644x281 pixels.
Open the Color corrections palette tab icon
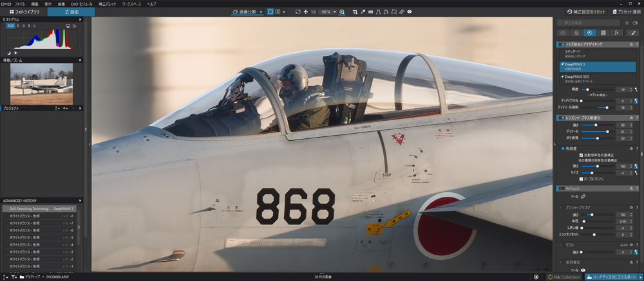(x=576, y=32)
